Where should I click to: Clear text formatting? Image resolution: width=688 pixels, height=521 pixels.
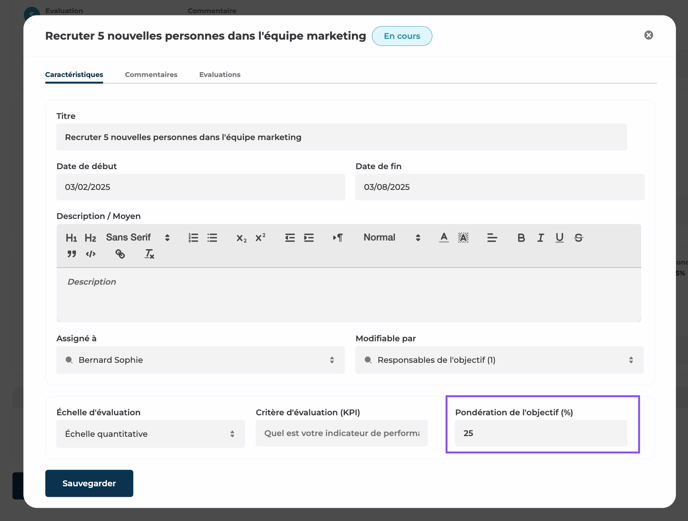[149, 255]
